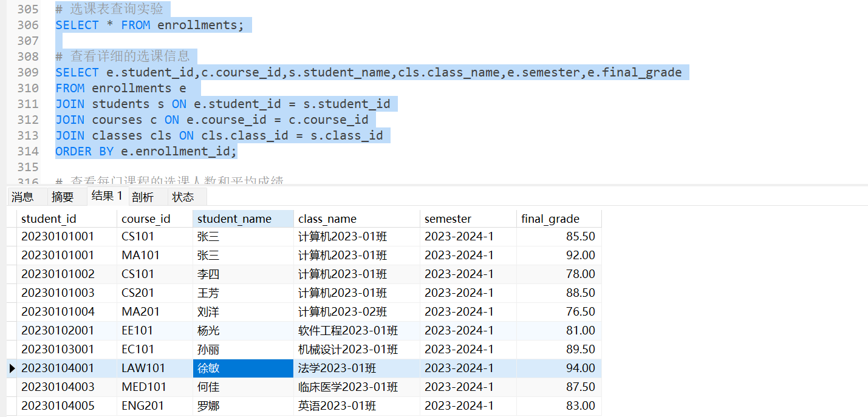868x417 pixels.
Task: Select course_id cell CS201
Action: coord(155,293)
